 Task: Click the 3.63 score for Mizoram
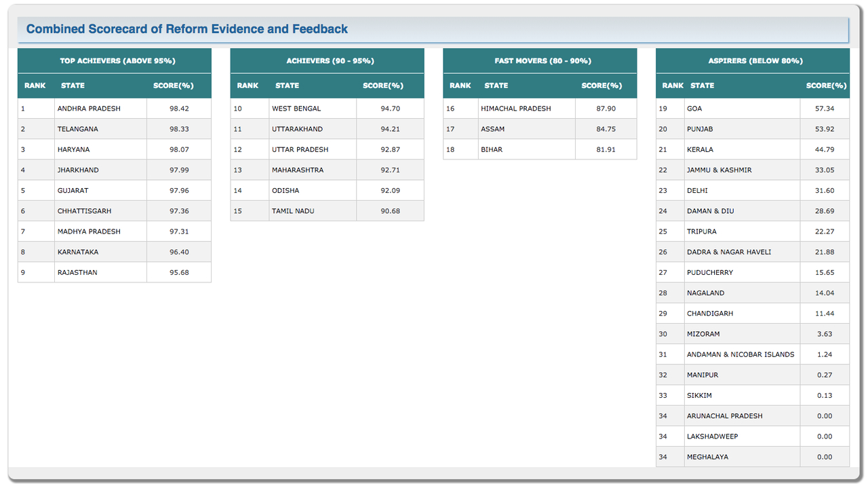[825, 334]
